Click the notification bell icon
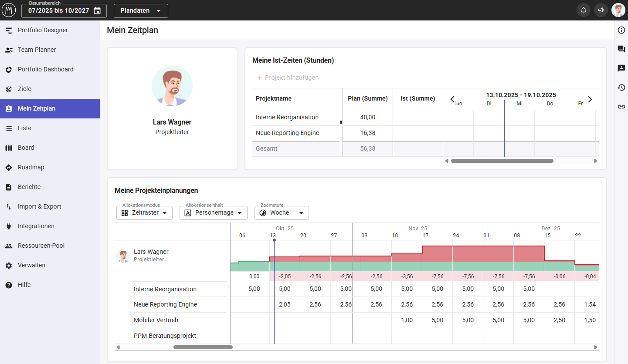The image size is (628, 364). tap(584, 10)
